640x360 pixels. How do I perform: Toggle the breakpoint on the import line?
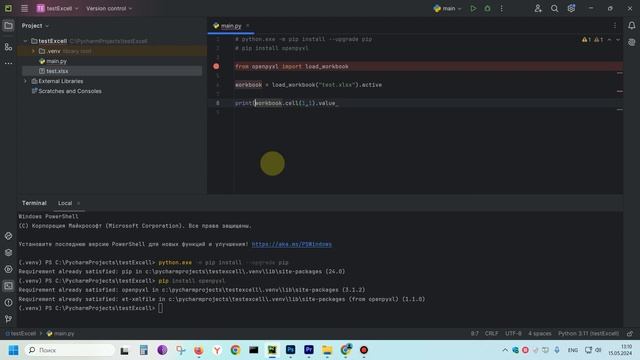tap(216, 66)
